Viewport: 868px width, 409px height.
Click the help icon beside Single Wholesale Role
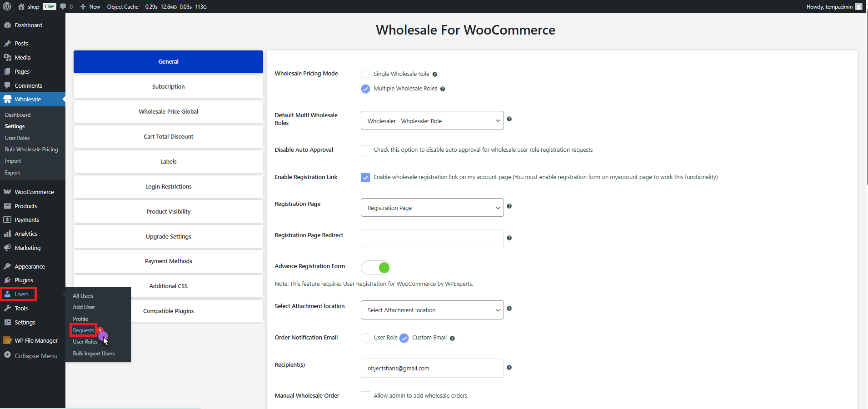point(435,75)
